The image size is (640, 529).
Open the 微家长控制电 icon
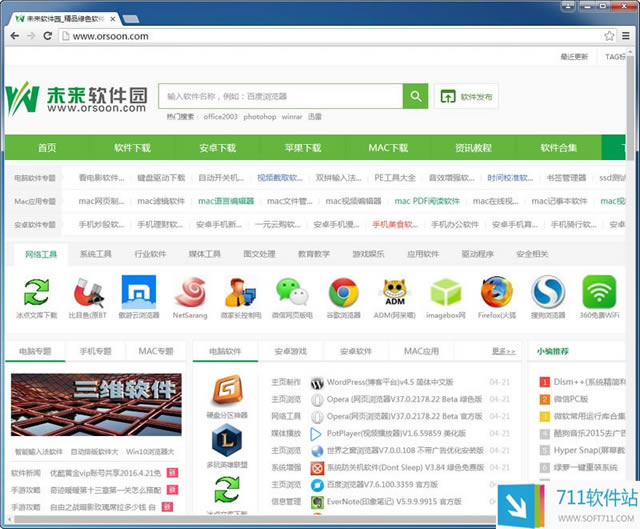pos(241,292)
